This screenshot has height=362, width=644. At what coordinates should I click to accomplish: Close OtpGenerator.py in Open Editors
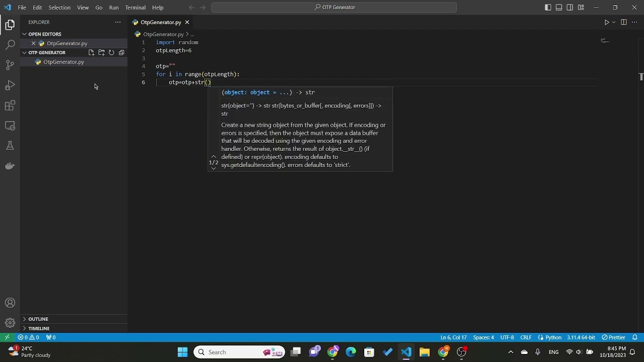[x=34, y=43]
